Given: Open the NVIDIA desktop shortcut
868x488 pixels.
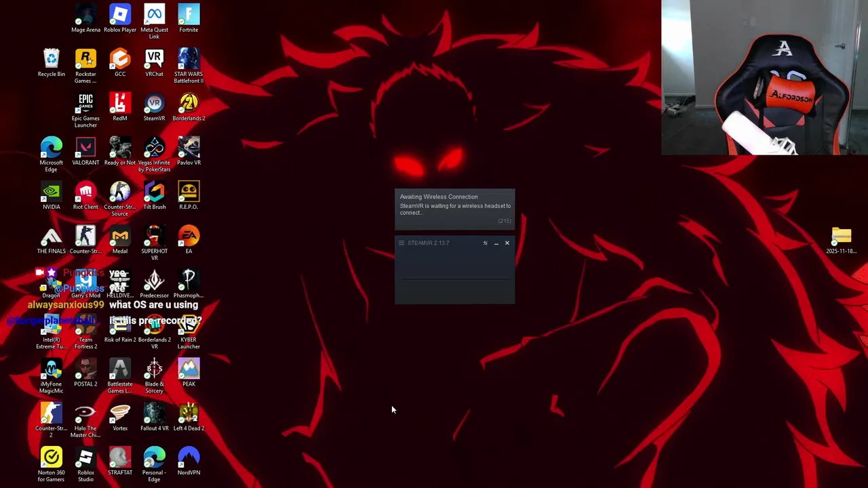Looking at the screenshot, I should coord(52,196).
